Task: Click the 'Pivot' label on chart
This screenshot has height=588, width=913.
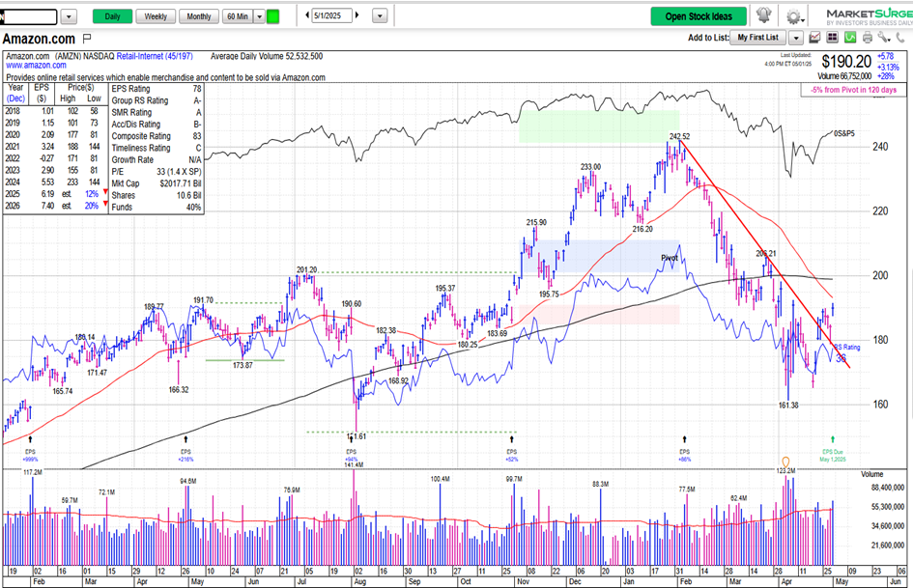Action: pyautogui.click(x=670, y=258)
